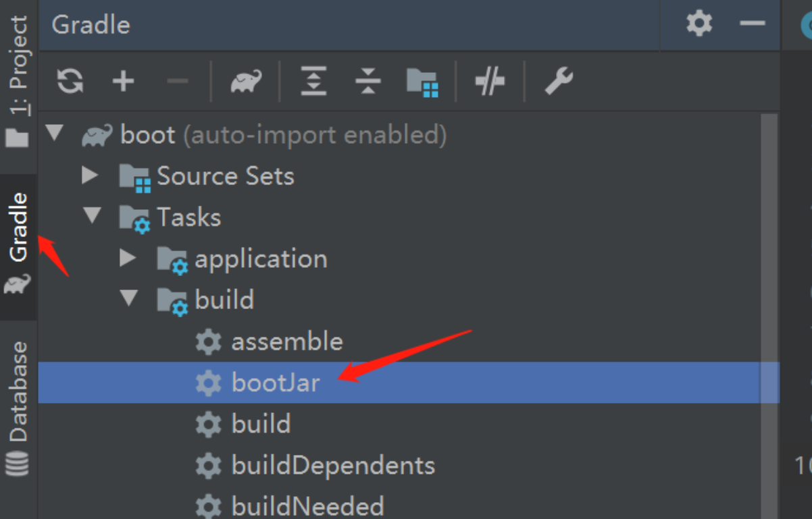Image resolution: width=812 pixels, height=519 pixels.
Task: Select the assemble task
Action: (287, 342)
